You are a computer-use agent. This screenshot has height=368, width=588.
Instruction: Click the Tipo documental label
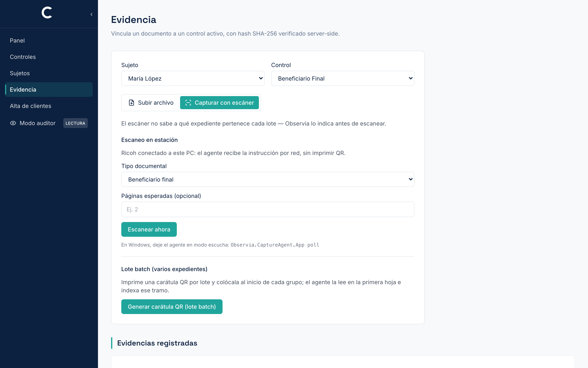click(x=144, y=166)
